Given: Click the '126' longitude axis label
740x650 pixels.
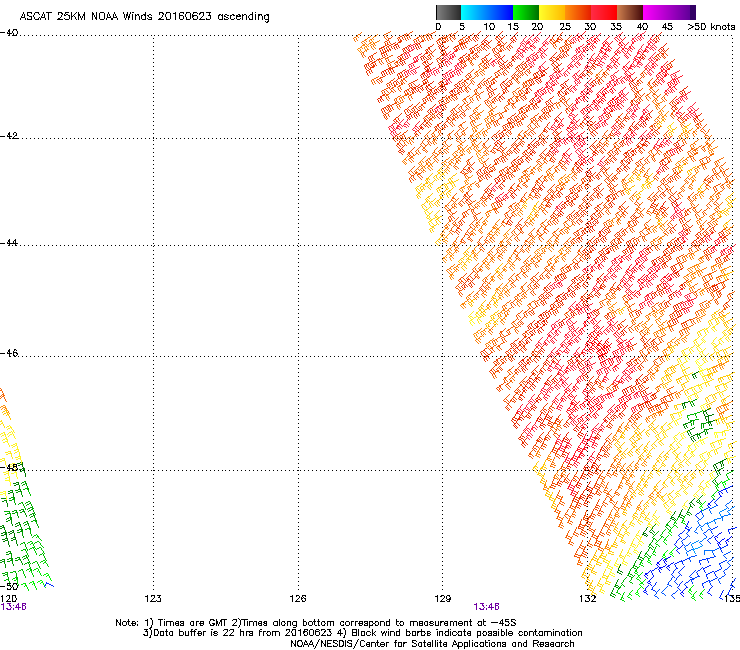Looking at the screenshot, I should 298,599.
